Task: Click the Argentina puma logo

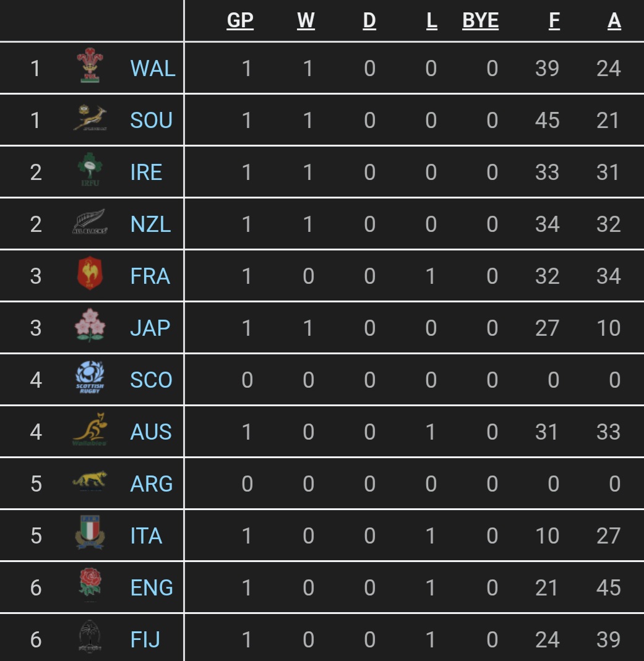Action: click(x=90, y=481)
